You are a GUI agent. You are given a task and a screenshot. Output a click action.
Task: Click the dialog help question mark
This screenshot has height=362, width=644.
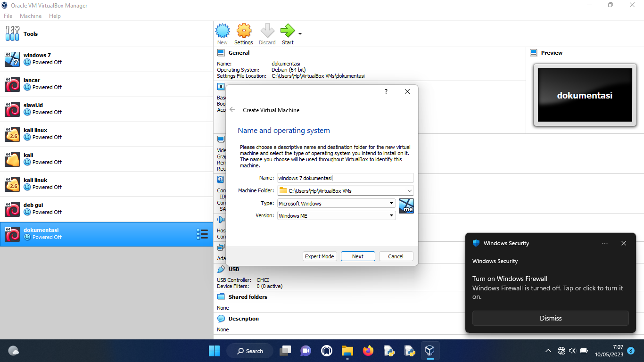pyautogui.click(x=386, y=91)
